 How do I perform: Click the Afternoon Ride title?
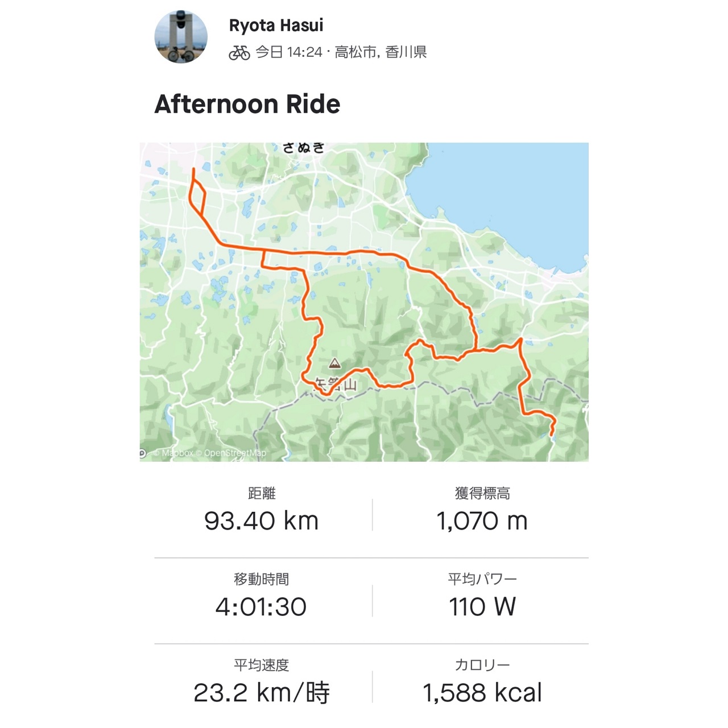(247, 104)
